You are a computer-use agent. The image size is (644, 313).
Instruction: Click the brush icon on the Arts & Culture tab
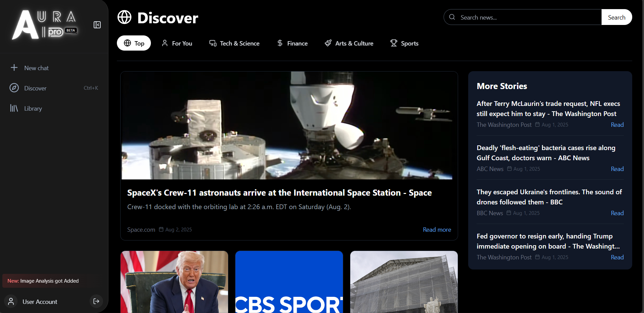pyautogui.click(x=328, y=43)
